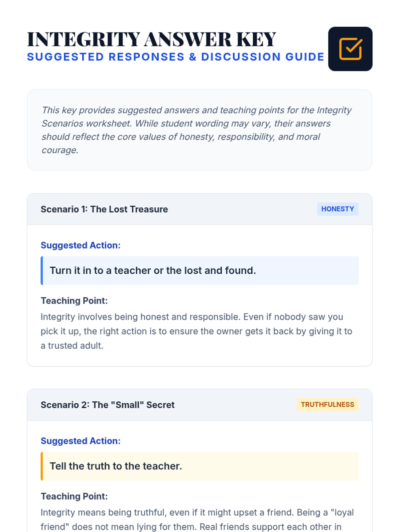Click the Integrity Answer Key title
The width and height of the screenshot is (399, 532).
(151, 39)
